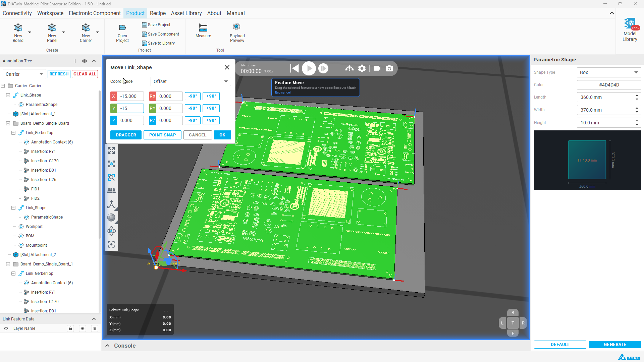Click the New Carrier icon
Viewport: 644px width, 362px height.
86,27
